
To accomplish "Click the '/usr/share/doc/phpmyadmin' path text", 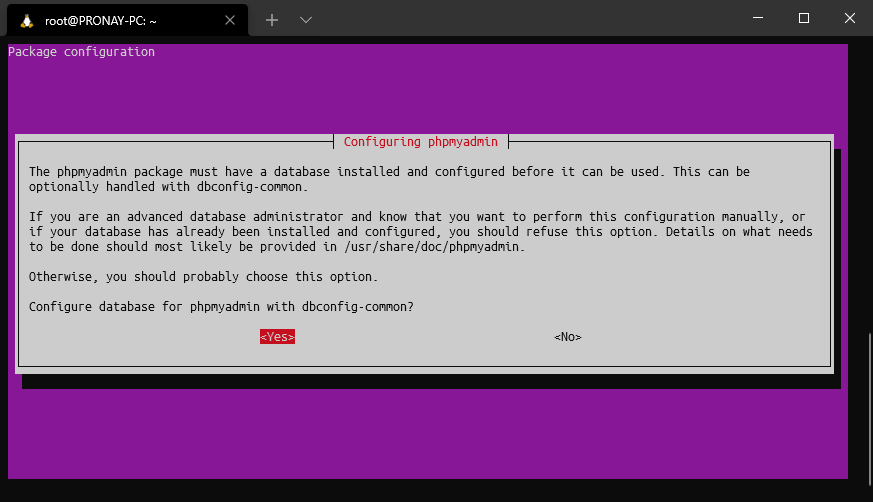I will tap(431, 247).
